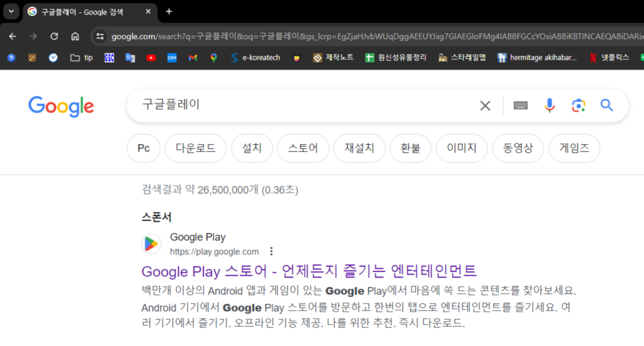The height and width of the screenshot is (346, 644).
Task: Click the 스폰서 label
Action: (x=157, y=217)
